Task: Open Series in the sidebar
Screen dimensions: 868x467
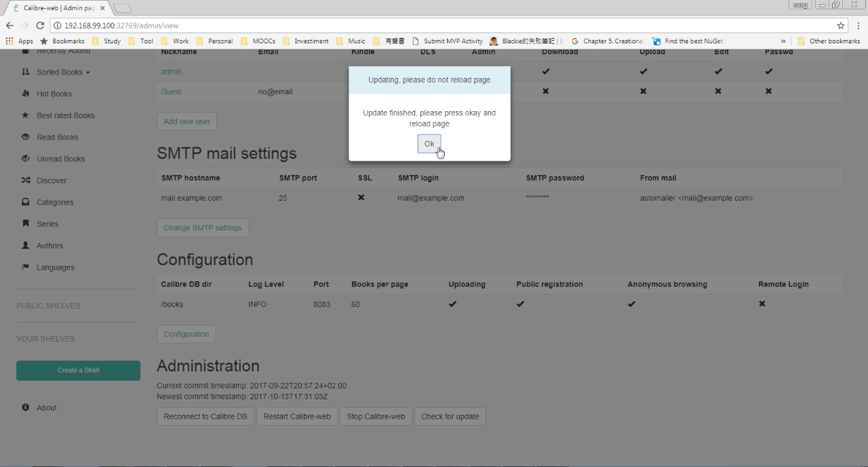Action: (47, 224)
